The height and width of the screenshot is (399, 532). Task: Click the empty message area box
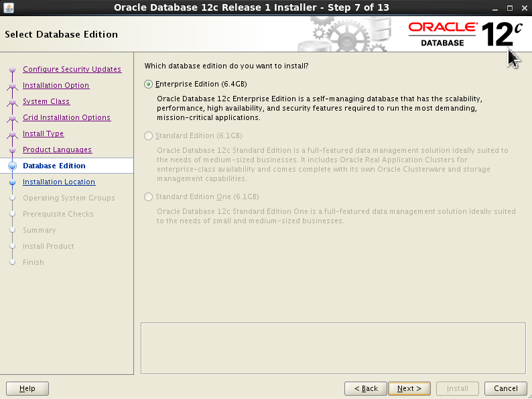point(333,349)
